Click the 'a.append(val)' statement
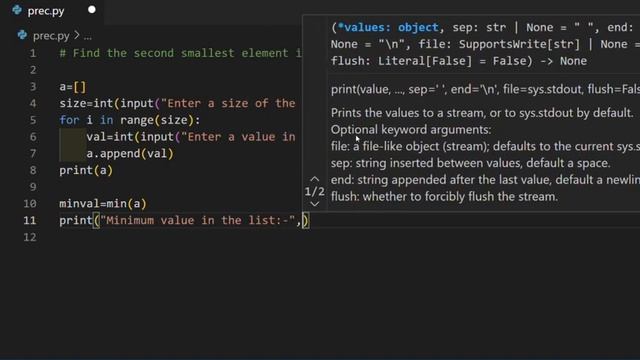The height and width of the screenshot is (360, 640). 130,154
